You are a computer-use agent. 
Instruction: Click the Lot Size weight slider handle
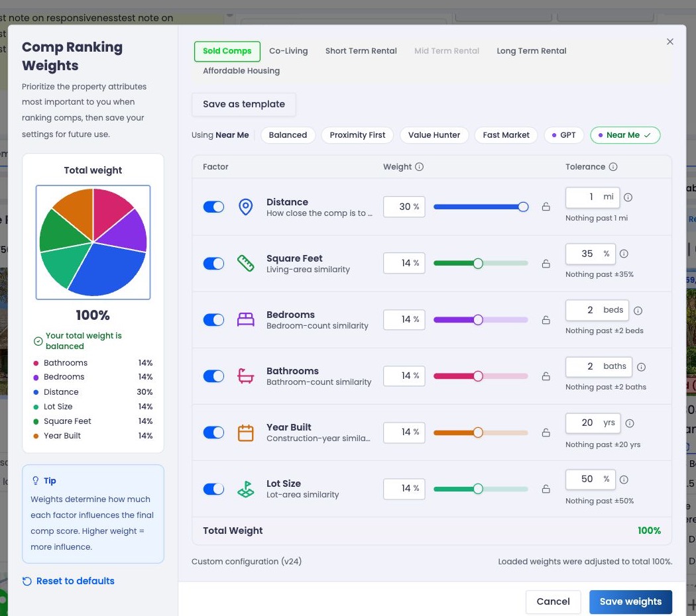point(478,489)
